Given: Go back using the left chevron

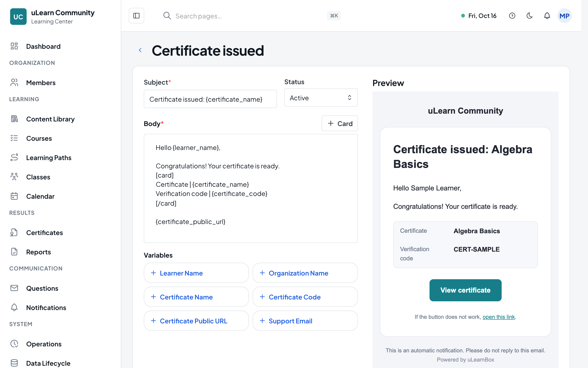Looking at the screenshot, I should [x=140, y=50].
